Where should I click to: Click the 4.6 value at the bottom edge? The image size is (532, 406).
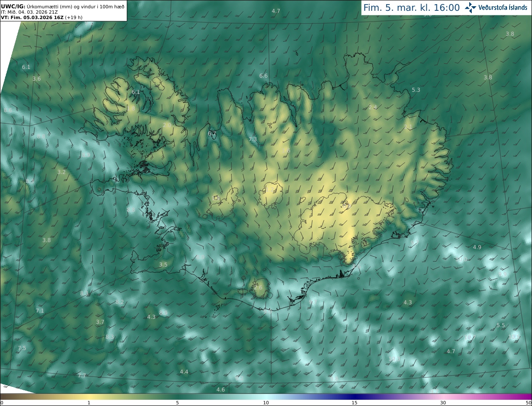tap(221, 390)
